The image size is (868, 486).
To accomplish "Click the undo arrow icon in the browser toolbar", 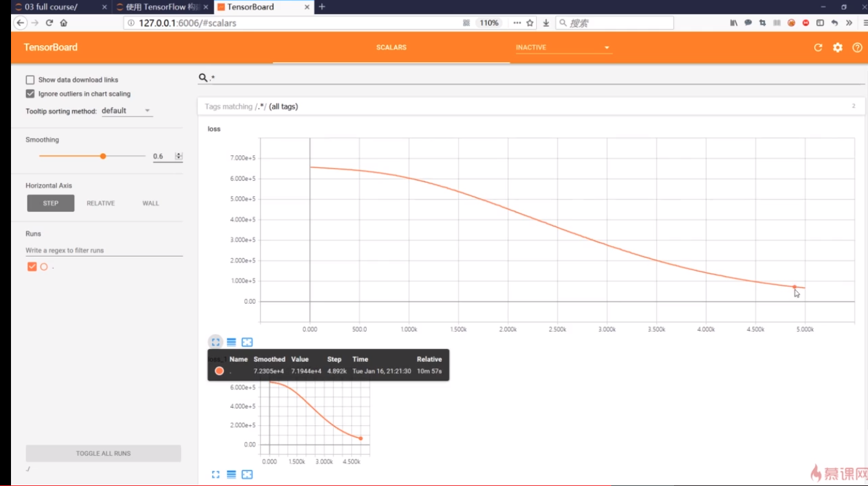I will (x=834, y=23).
